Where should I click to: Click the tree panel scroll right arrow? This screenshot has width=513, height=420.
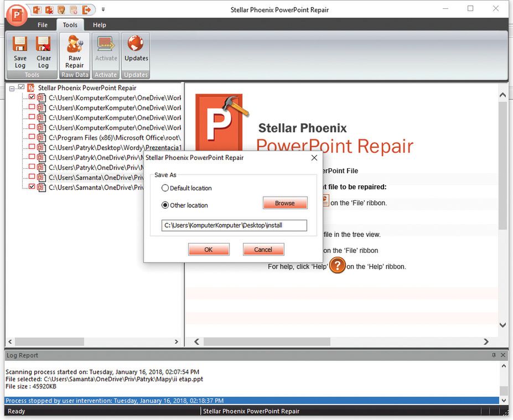[x=177, y=341]
